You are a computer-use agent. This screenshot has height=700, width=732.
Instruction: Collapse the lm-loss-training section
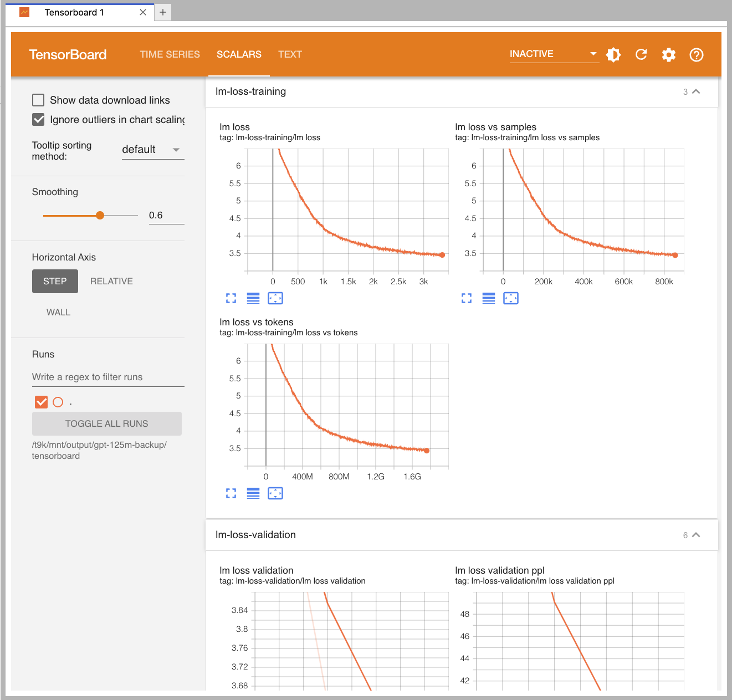tap(697, 91)
